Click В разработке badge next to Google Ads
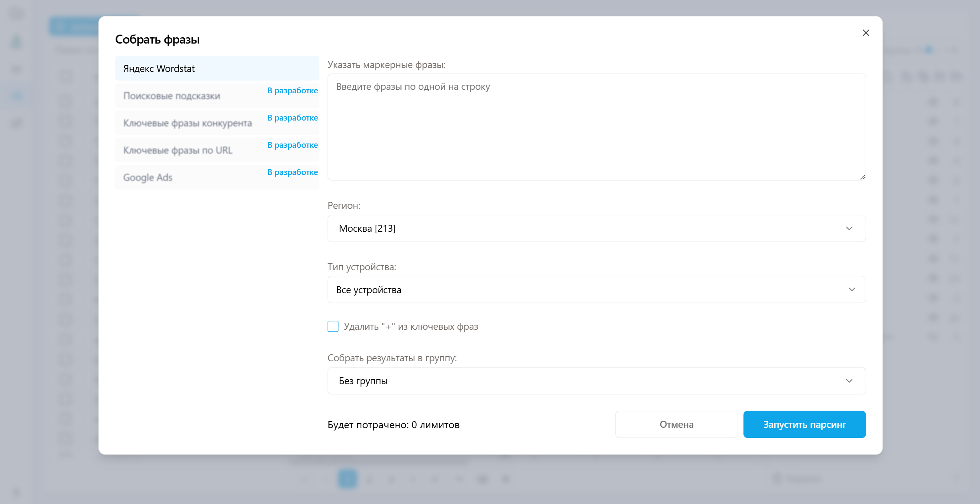 293,172
